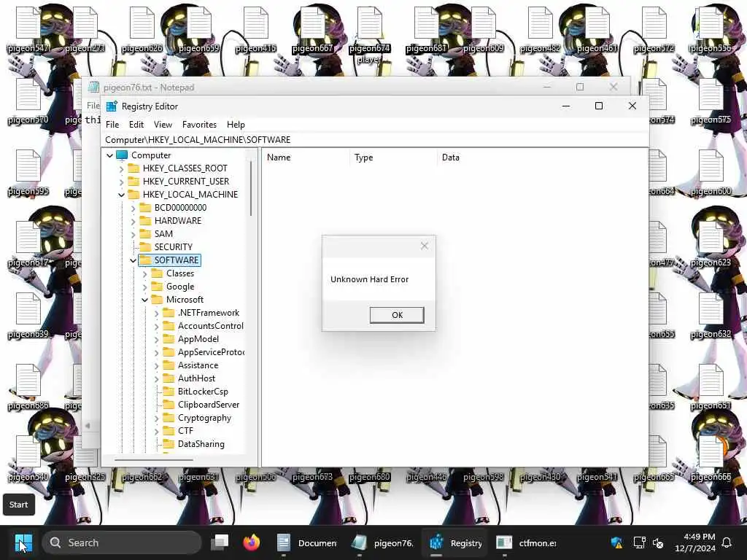This screenshot has height=560, width=747.
Task: Collapse the Computer tree node
Action: [x=109, y=155]
